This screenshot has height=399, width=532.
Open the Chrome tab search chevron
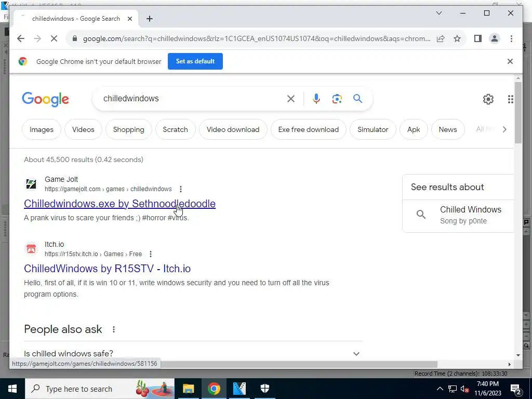pyautogui.click(x=438, y=13)
